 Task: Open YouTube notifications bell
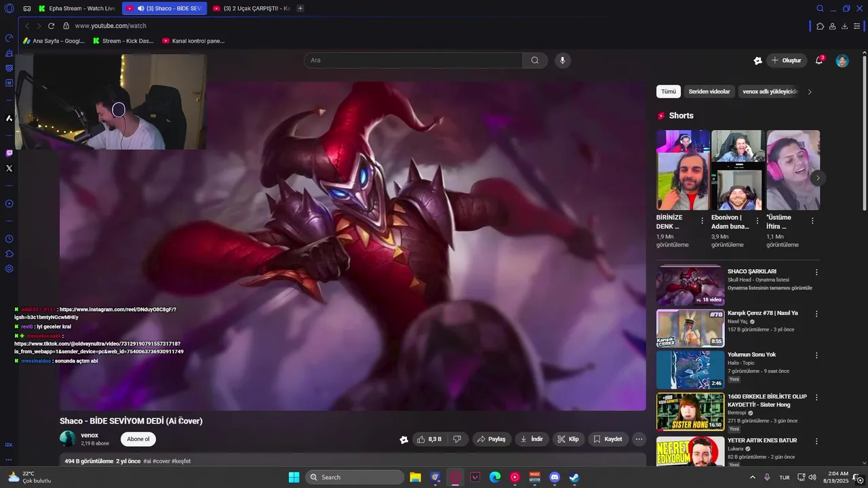click(x=819, y=60)
